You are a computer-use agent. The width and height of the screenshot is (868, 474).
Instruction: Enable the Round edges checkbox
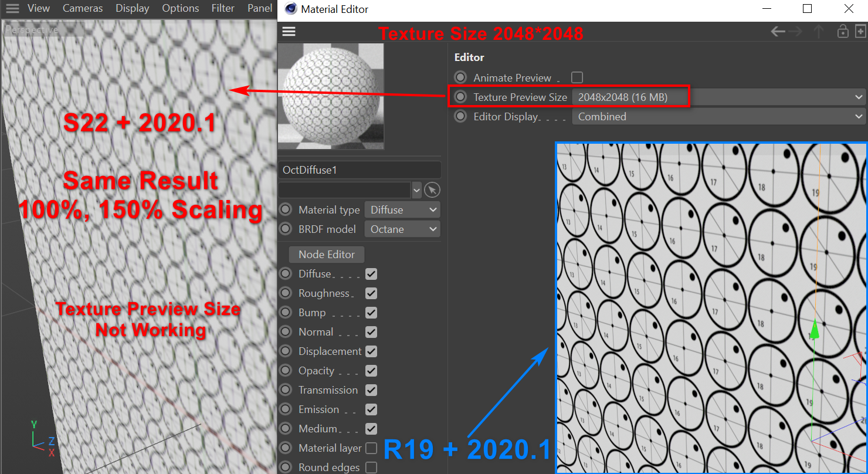click(x=371, y=468)
